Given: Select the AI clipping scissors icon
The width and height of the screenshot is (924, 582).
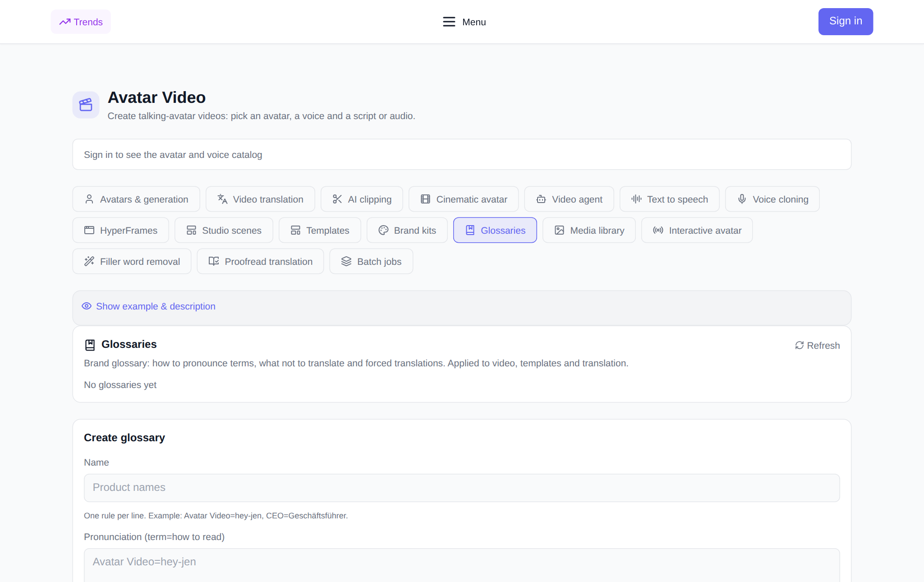Looking at the screenshot, I should (337, 199).
